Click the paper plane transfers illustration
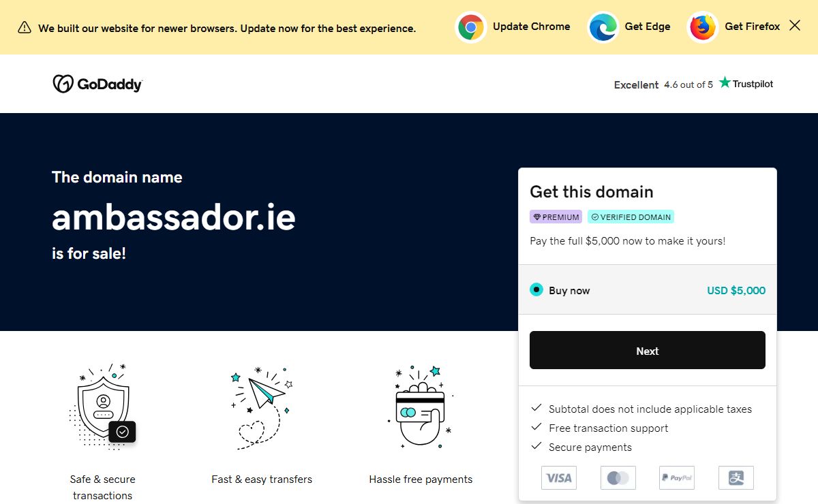 point(262,407)
